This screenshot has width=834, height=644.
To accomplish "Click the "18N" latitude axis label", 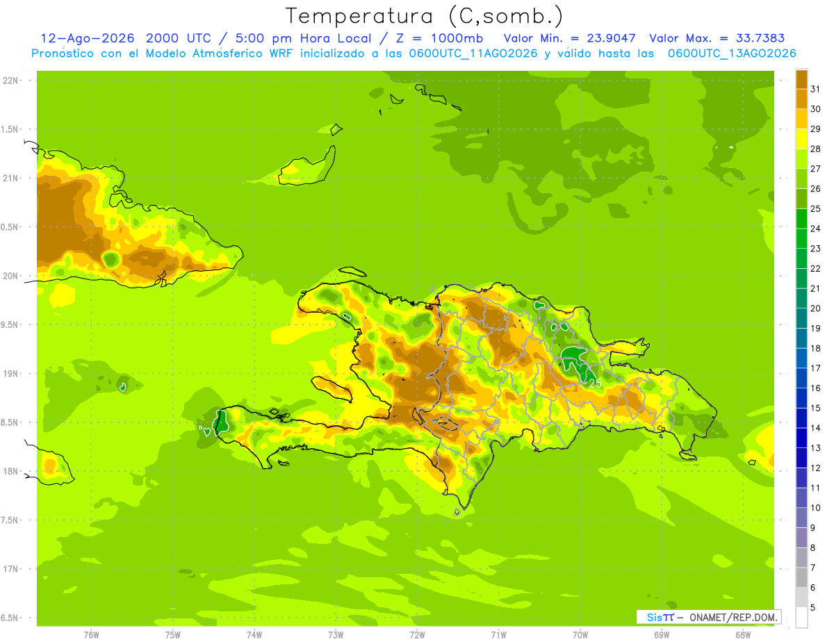I will 10,471.
